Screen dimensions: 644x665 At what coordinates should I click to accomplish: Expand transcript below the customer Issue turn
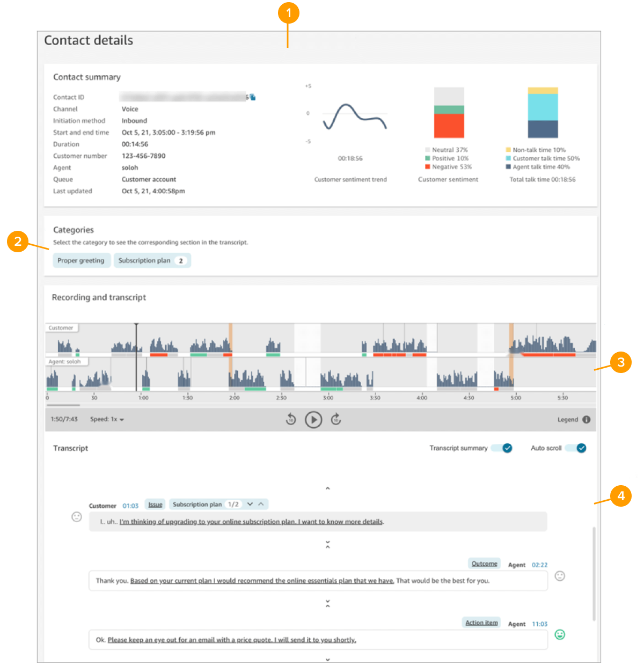click(x=327, y=545)
